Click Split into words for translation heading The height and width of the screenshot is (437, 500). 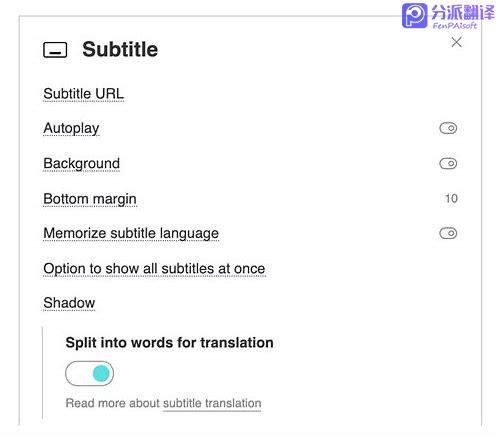tap(169, 343)
